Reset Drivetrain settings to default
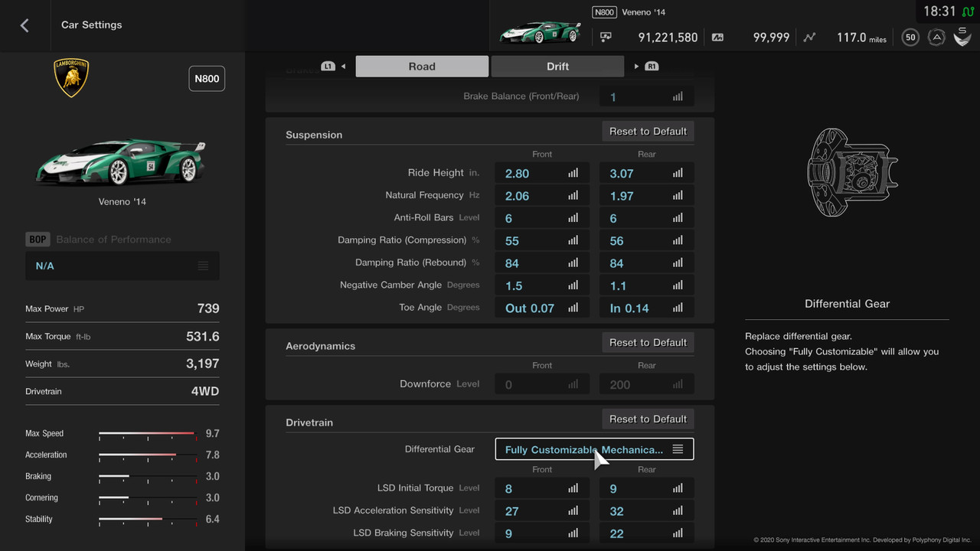 tap(648, 419)
